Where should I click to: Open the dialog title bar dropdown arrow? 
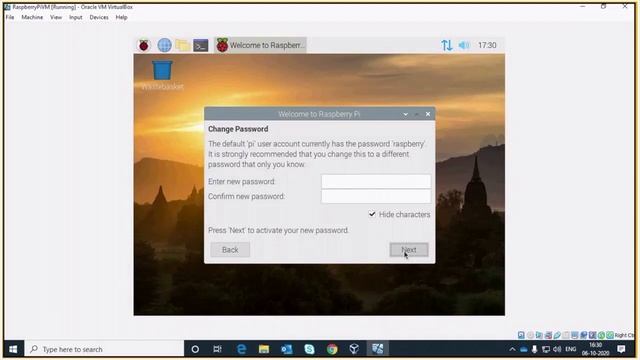pyautogui.click(x=405, y=114)
